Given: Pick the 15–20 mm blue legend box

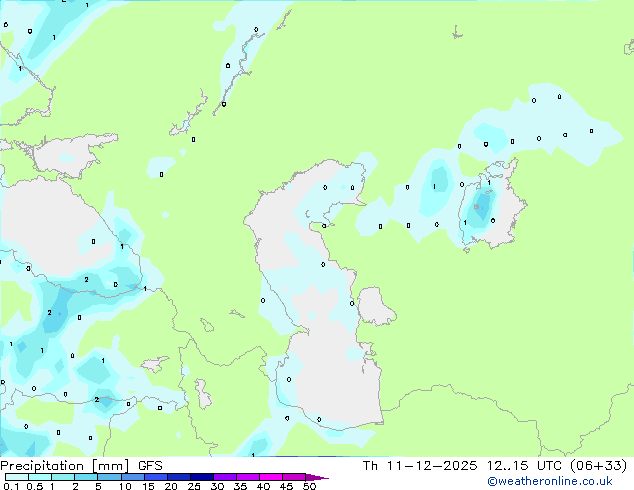Looking at the screenshot, I should [x=156, y=477].
